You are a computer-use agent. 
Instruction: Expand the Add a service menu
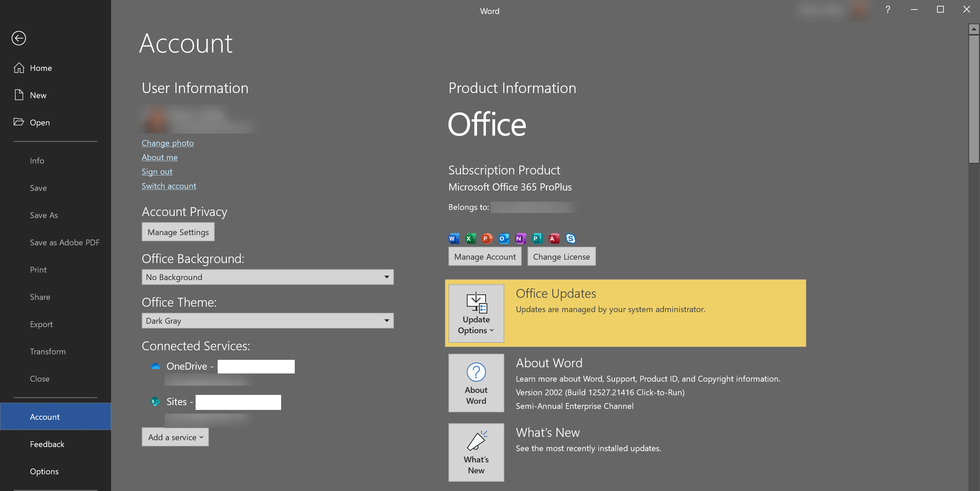[175, 437]
